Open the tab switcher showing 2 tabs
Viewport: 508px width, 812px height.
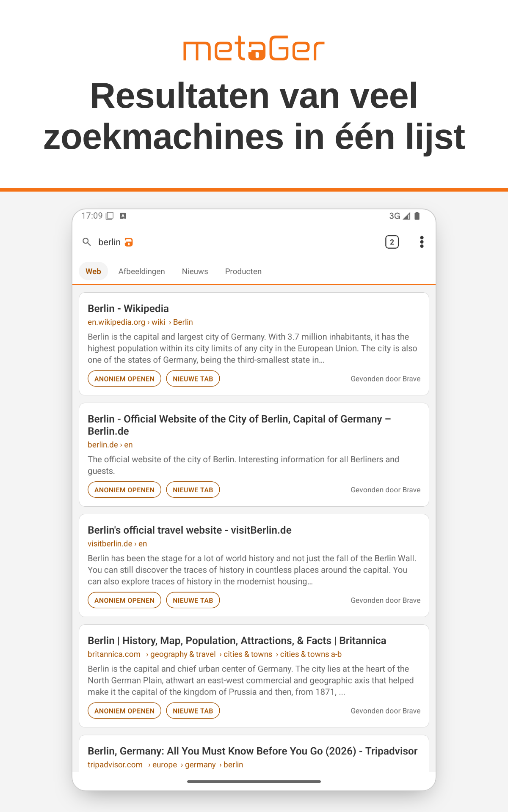click(x=392, y=242)
